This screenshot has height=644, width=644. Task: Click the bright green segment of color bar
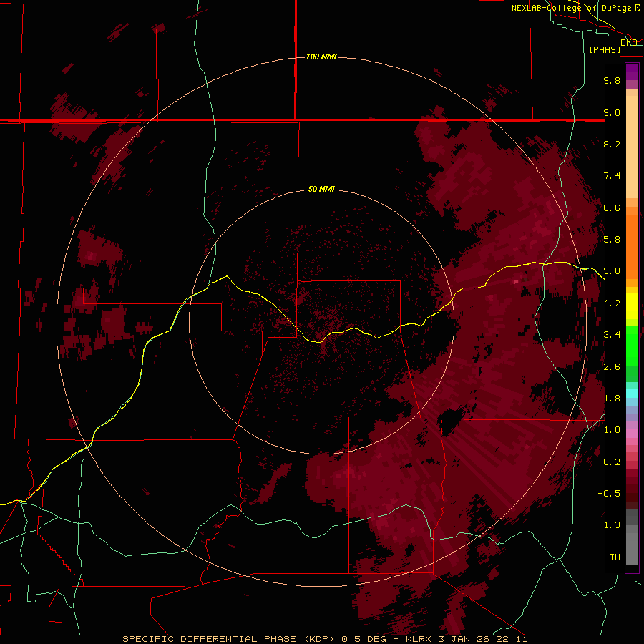click(632, 345)
